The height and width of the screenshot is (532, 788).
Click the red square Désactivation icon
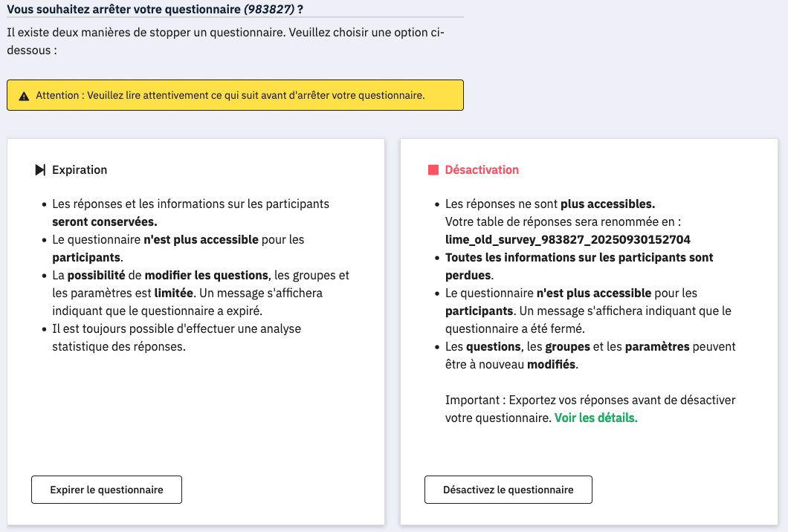pos(433,170)
